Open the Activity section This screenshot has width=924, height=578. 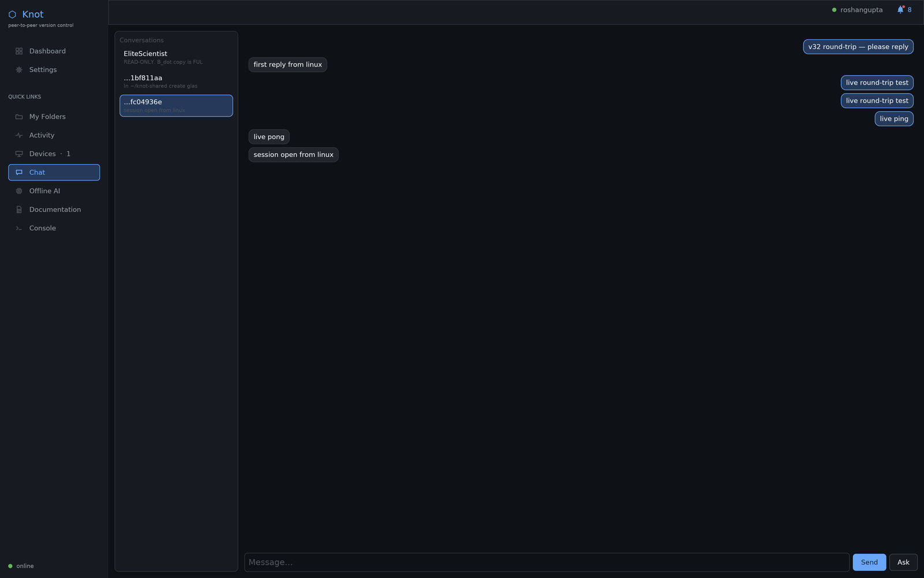tap(54, 135)
